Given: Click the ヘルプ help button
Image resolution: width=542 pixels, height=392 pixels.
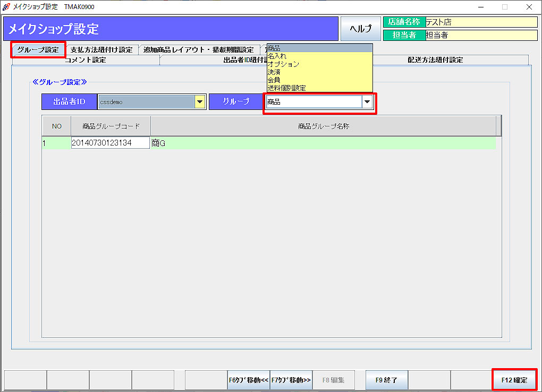Looking at the screenshot, I should 361,29.
